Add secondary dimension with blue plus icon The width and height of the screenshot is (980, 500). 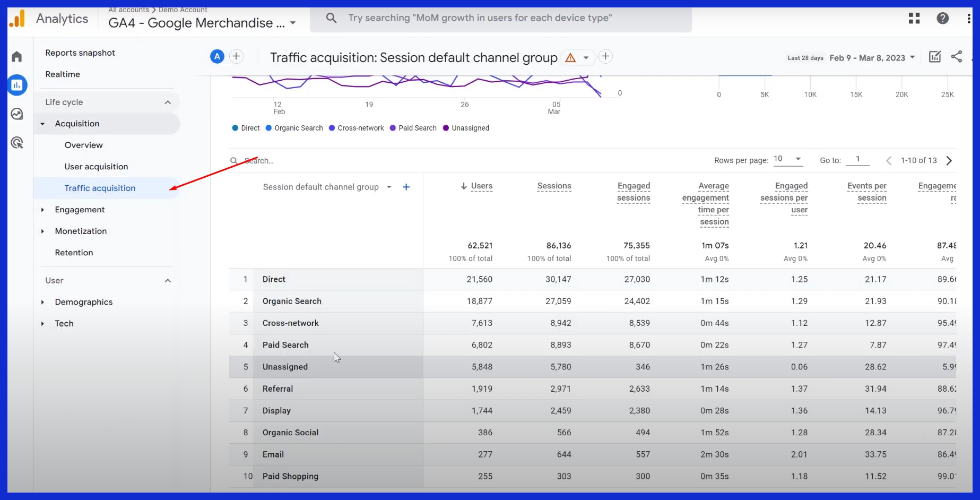pyautogui.click(x=406, y=187)
